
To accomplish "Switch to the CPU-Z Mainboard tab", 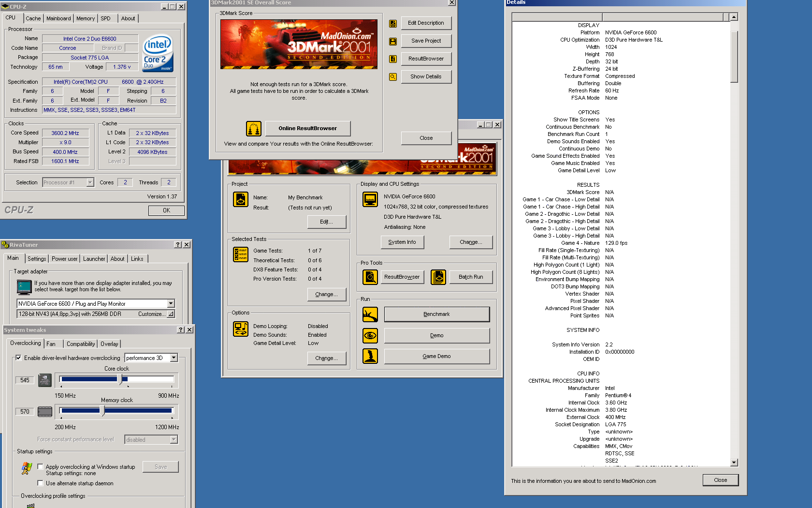I will tap(58, 18).
